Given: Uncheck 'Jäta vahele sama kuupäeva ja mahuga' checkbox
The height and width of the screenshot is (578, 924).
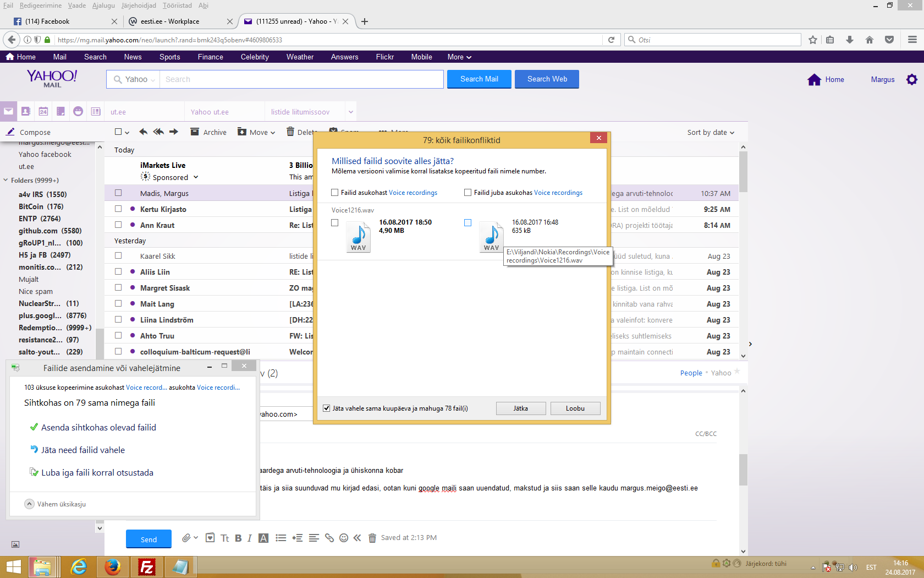Looking at the screenshot, I should coord(327,408).
